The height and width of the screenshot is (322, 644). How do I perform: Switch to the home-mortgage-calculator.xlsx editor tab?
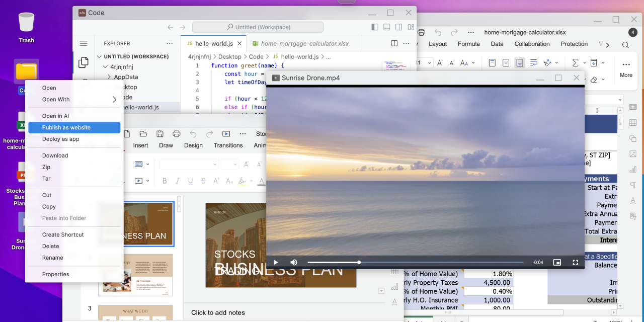pos(300,44)
